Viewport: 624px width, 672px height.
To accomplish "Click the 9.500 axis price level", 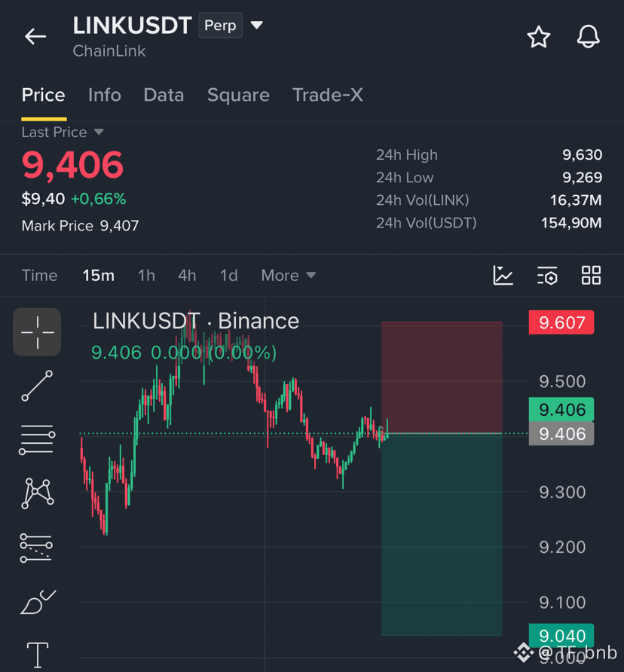I will [x=562, y=381].
